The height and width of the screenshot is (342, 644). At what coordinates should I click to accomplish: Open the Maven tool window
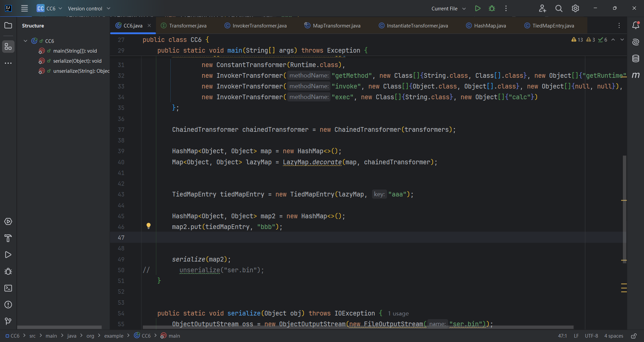tap(636, 75)
